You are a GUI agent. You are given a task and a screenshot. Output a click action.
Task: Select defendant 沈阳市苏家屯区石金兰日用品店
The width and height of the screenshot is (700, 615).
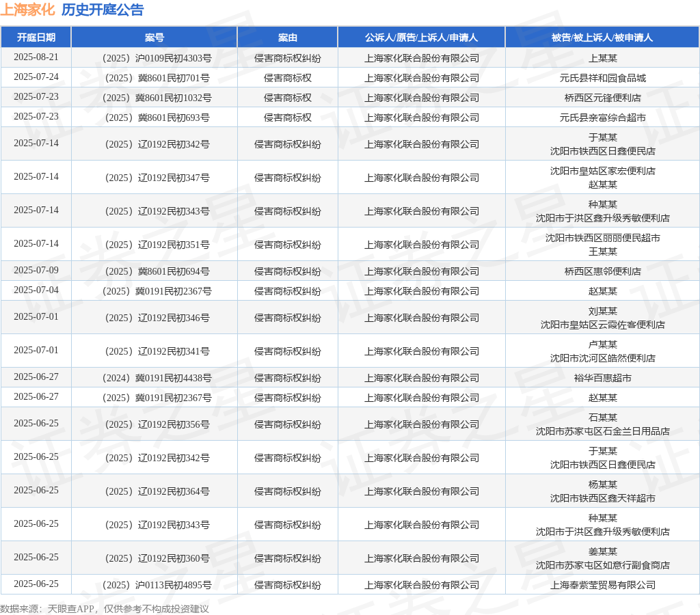point(603,432)
